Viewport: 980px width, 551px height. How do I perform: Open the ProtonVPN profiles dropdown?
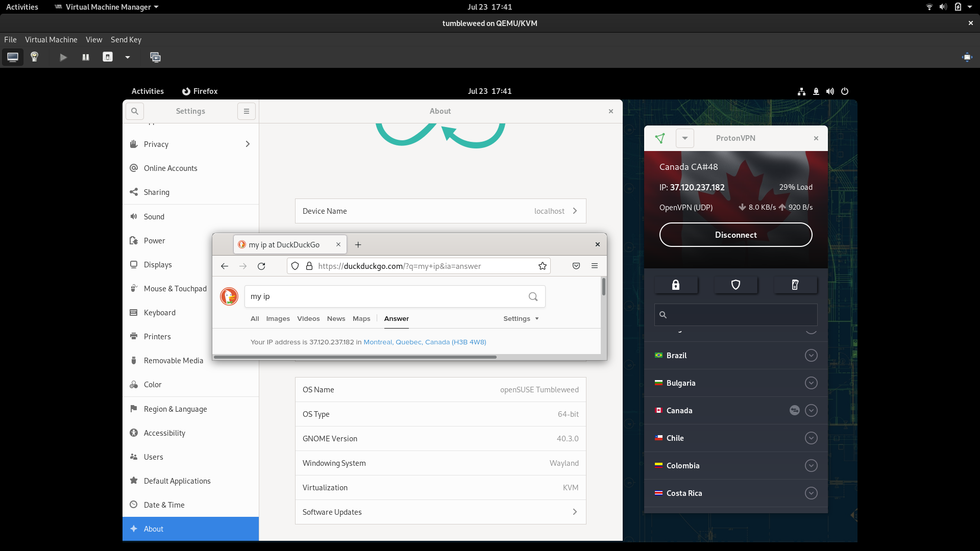(x=684, y=138)
